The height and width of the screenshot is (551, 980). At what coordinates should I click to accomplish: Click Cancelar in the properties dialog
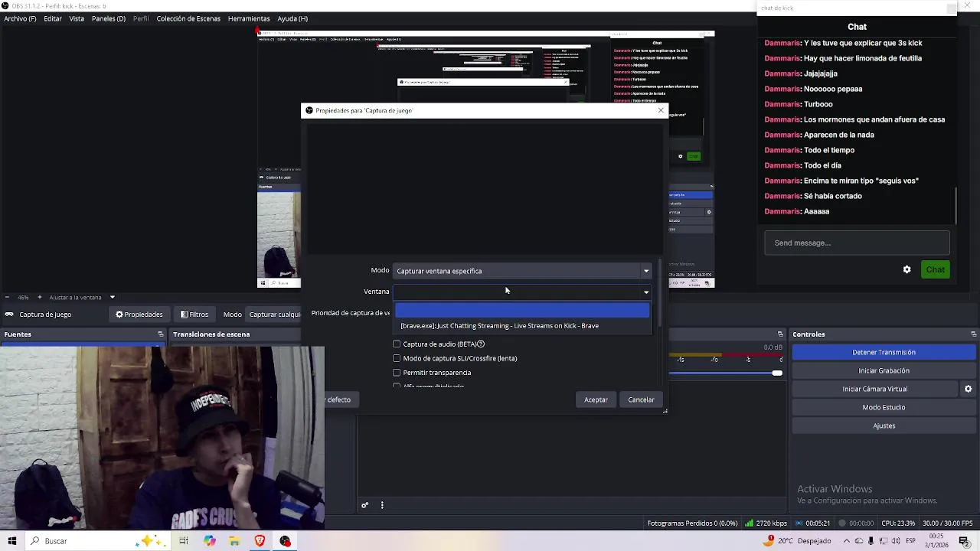click(x=641, y=399)
